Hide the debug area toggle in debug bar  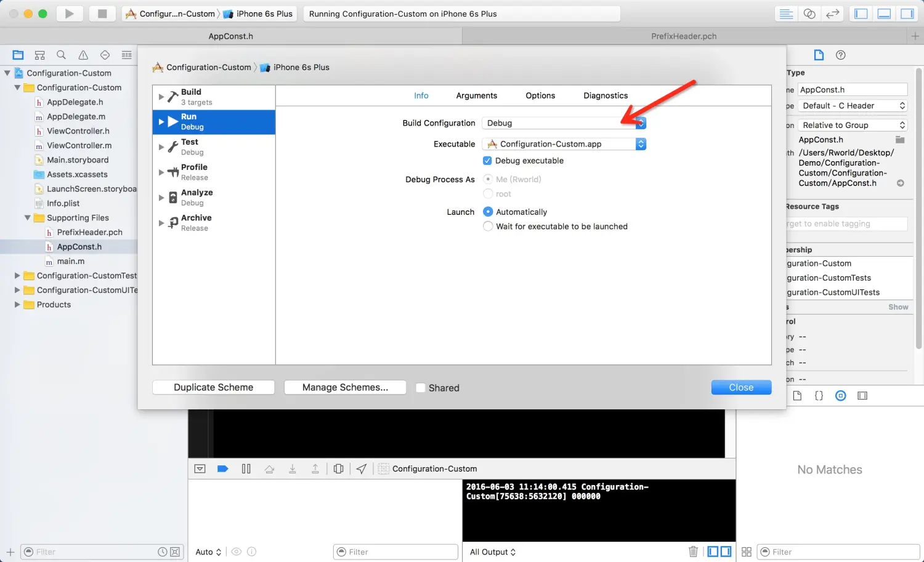coord(200,468)
